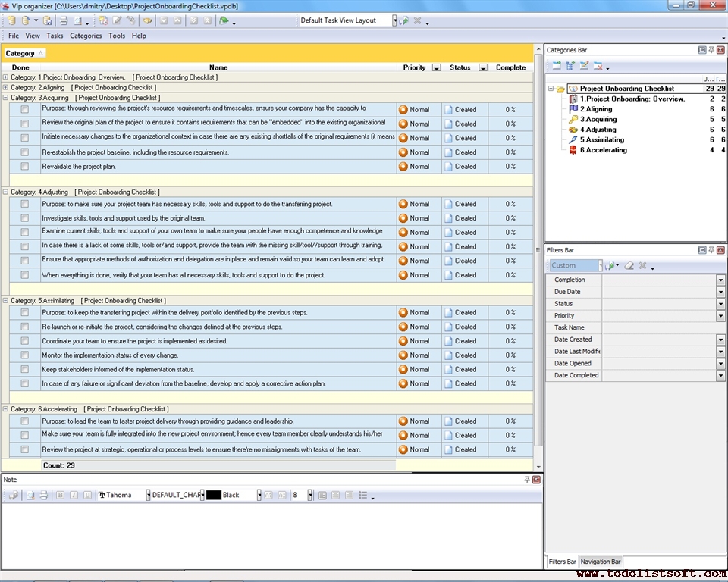
Task: Click the Black font color swatch
Action: [x=214, y=495]
